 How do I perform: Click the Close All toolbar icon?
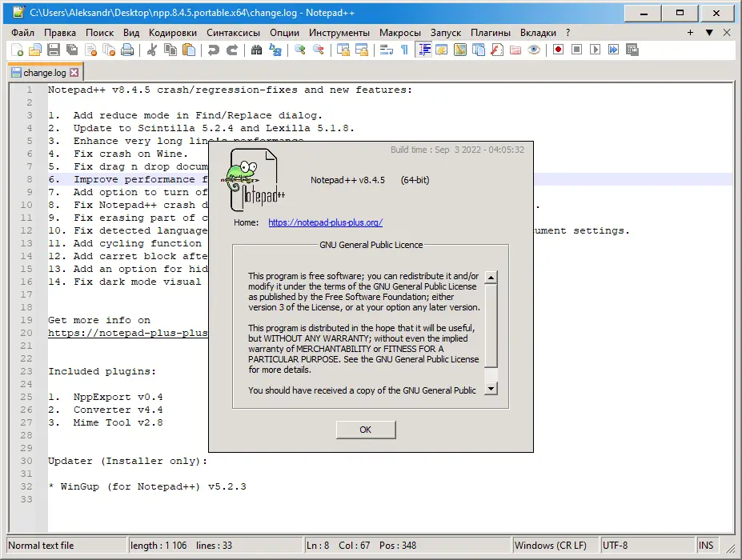click(x=110, y=50)
